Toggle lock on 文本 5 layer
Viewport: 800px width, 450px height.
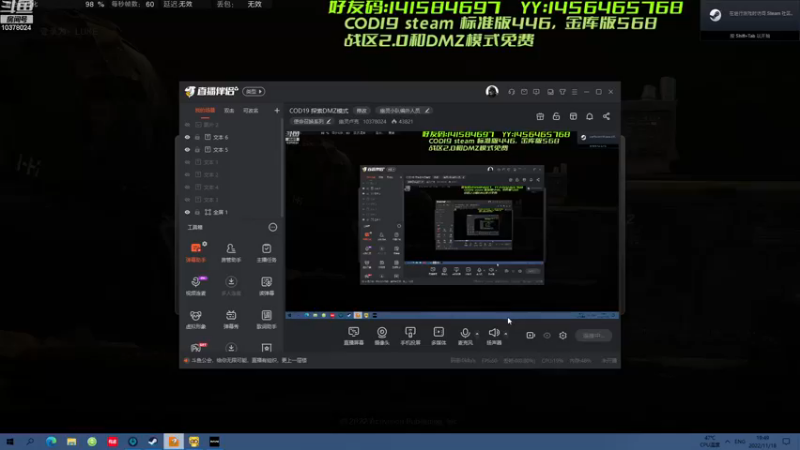point(197,149)
